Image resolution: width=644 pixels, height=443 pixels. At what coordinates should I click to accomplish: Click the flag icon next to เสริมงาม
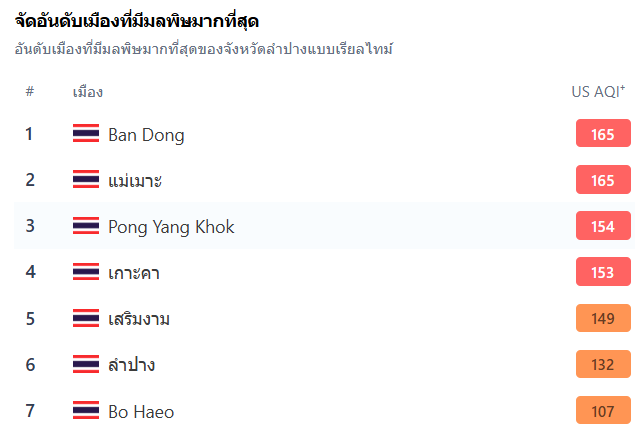pyautogui.click(x=86, y=318)
